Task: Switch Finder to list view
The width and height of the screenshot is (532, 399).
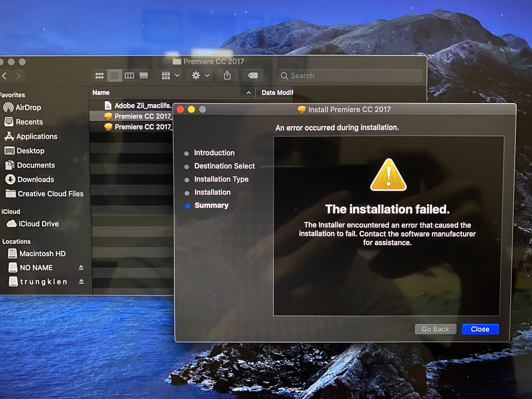Action: [114, 76]
